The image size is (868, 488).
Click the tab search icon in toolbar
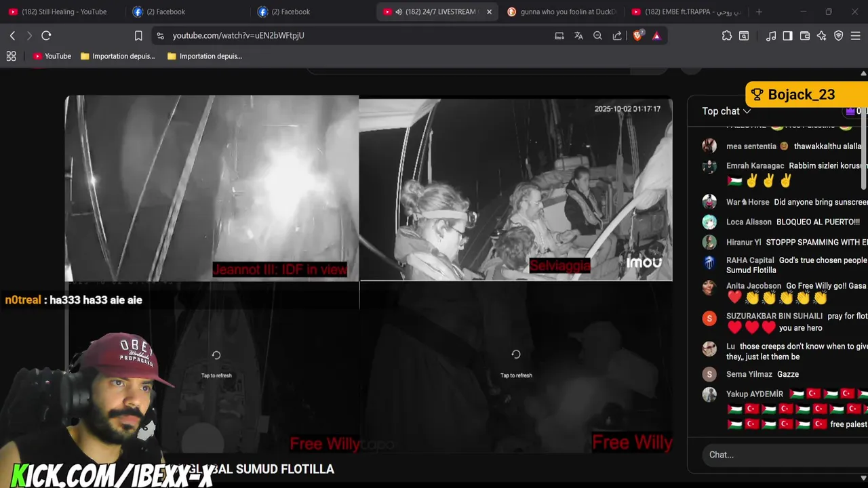pos(744,36)
